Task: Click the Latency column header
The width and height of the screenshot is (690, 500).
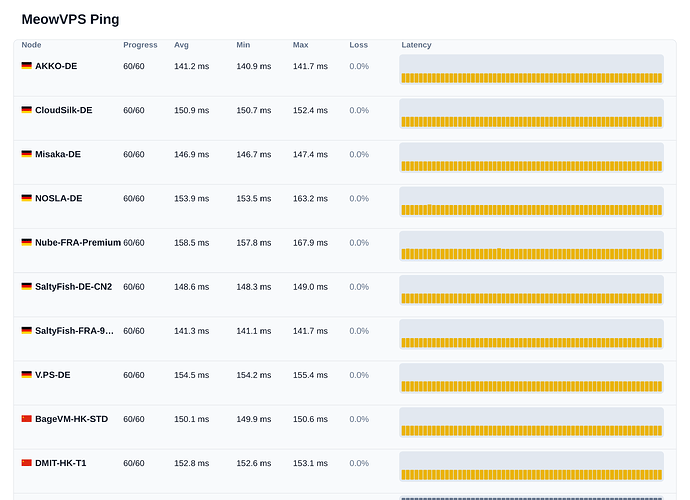Action: 416,45
